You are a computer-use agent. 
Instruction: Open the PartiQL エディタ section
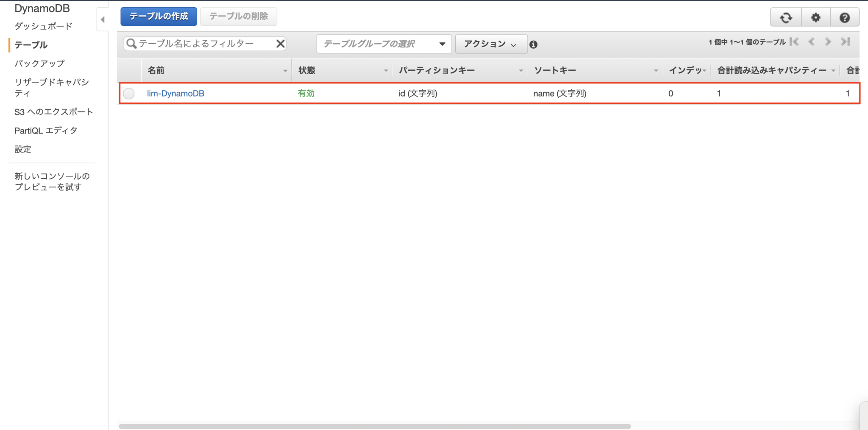point(45,130)
